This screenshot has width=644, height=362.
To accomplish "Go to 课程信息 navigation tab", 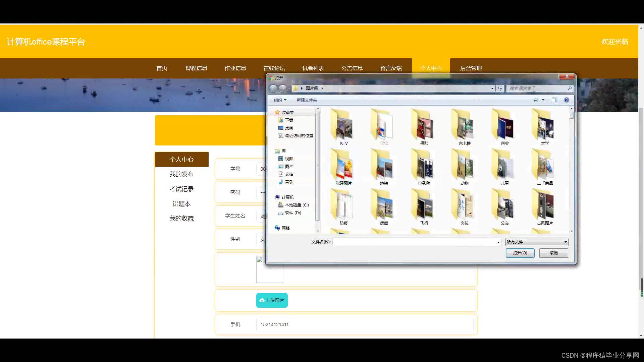I will point(196,68).
